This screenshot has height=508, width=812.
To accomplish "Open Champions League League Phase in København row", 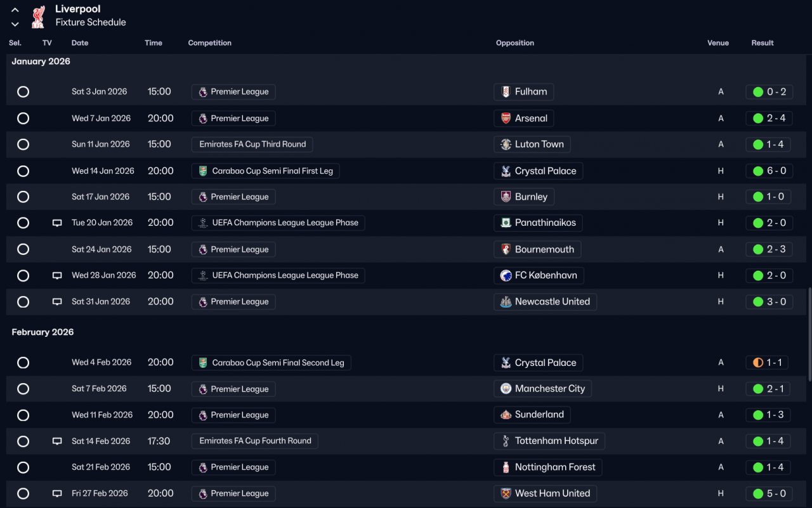I will 278,276.
